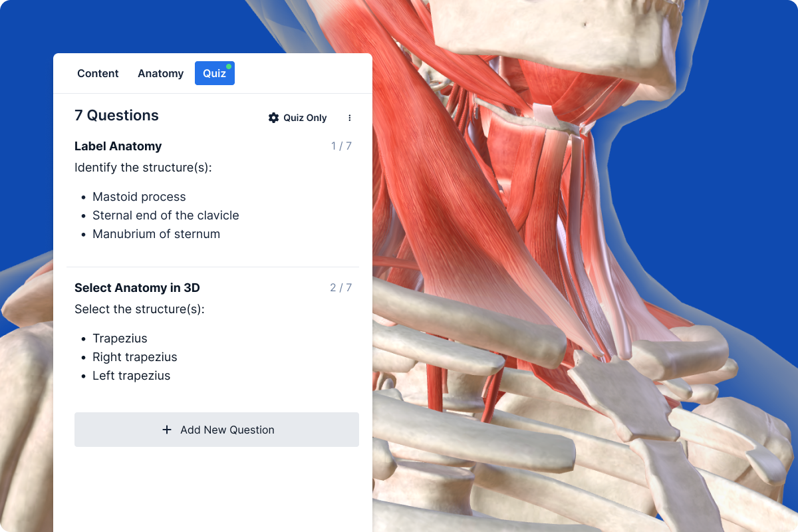Click the 7 Questions heading
Screen dimensions: 798x532
(116, 116)
